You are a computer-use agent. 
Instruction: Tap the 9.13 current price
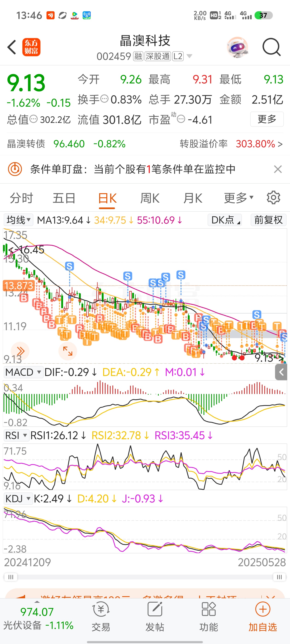[26, 83]
